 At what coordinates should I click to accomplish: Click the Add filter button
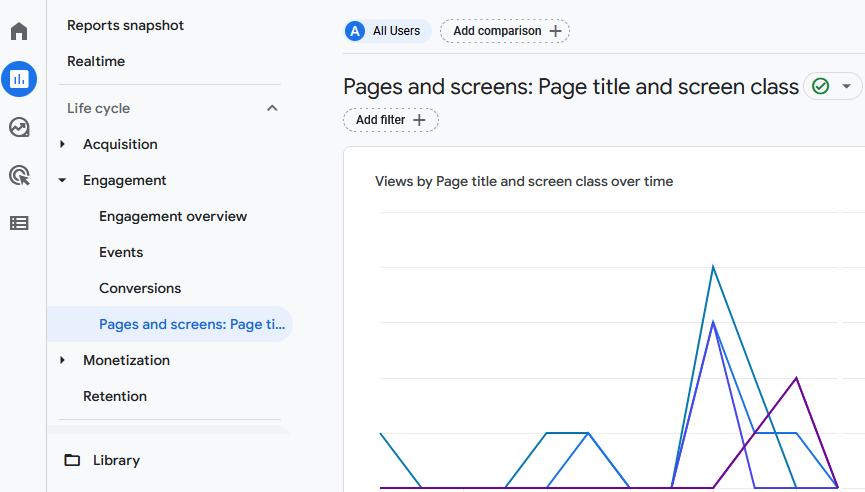tap(390, 120)
